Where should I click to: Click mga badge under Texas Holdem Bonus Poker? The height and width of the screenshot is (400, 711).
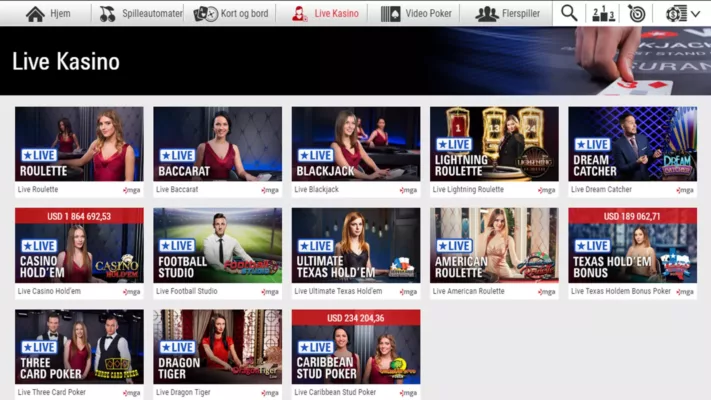pos(685,292)
